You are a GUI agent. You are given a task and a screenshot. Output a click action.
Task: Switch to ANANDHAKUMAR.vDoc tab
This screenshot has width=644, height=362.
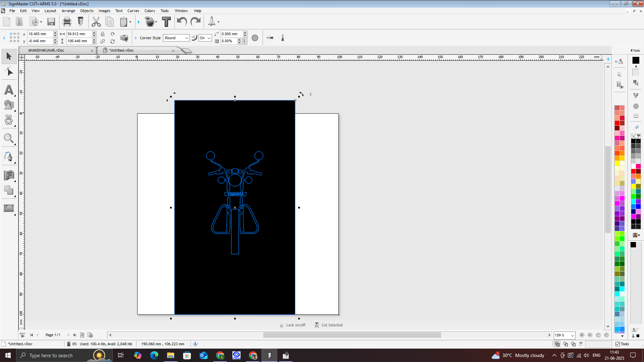click(46, 50)
